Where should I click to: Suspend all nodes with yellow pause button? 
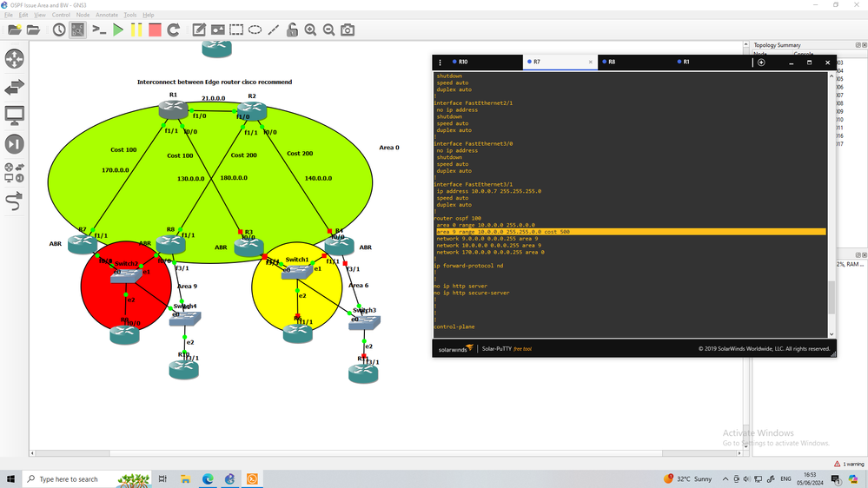tap(136, 30)
